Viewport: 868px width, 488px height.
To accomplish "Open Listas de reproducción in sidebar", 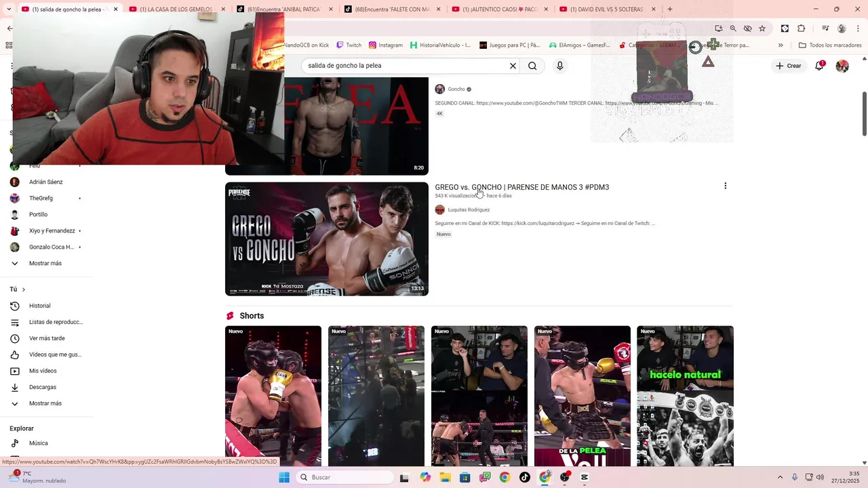I will point(46,322).
